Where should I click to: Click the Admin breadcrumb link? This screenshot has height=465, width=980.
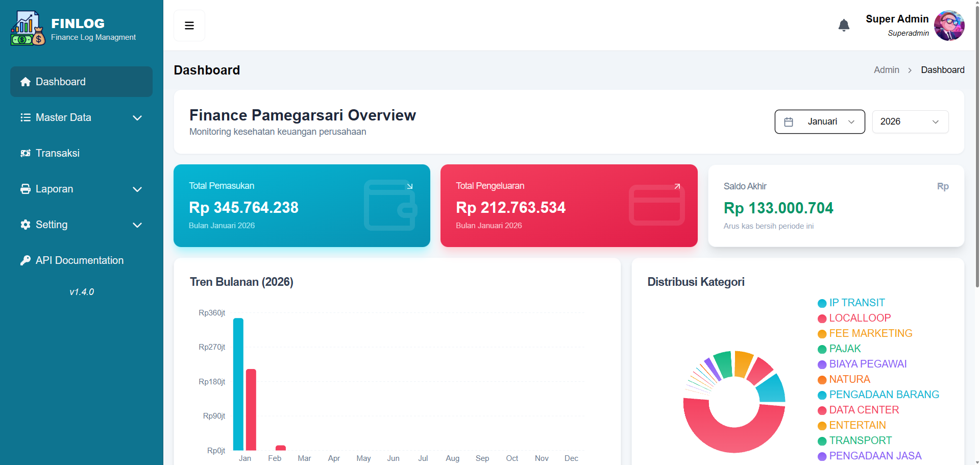[x=886, y=69]
